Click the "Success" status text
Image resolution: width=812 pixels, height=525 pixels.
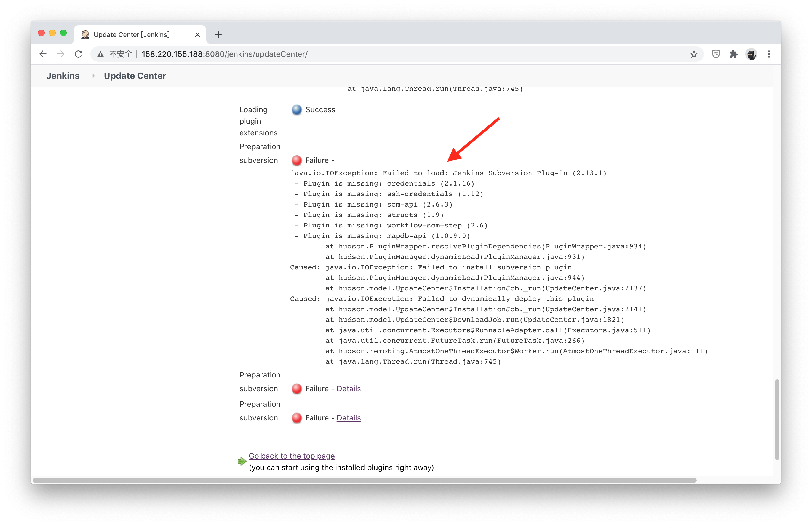[x=320, y=109]
